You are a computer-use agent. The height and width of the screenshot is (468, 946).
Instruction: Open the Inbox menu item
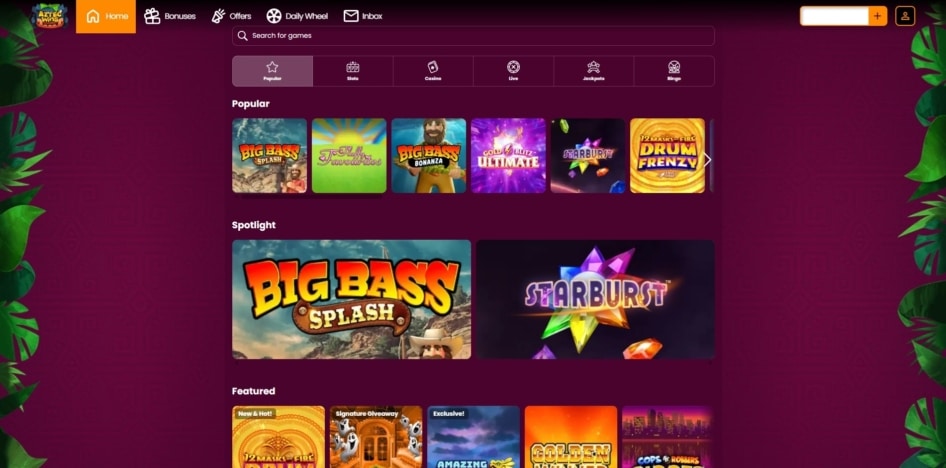(363, 16)
